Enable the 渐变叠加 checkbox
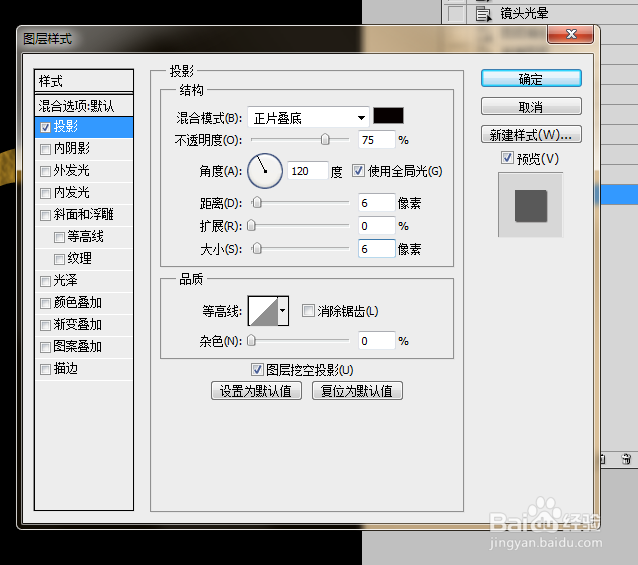The width and height of the screenshot is (638, 565). point(46,325)
